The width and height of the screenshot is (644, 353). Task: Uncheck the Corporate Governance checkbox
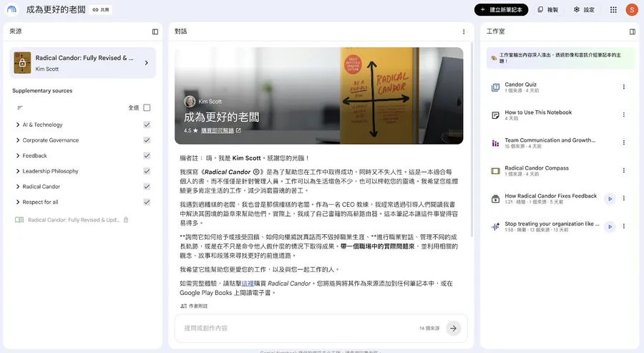[x=147, y=140]
